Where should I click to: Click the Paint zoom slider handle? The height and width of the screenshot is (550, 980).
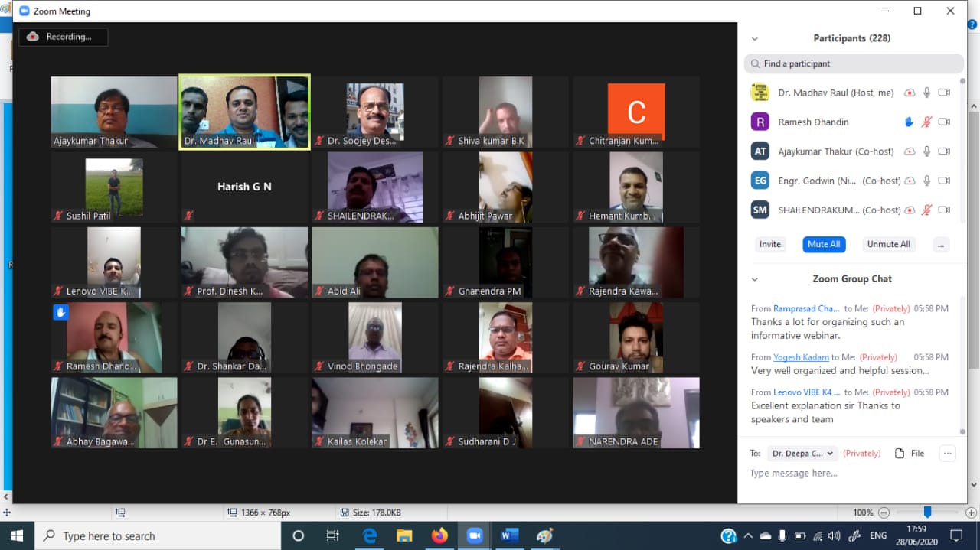click(x=927, y=512)
